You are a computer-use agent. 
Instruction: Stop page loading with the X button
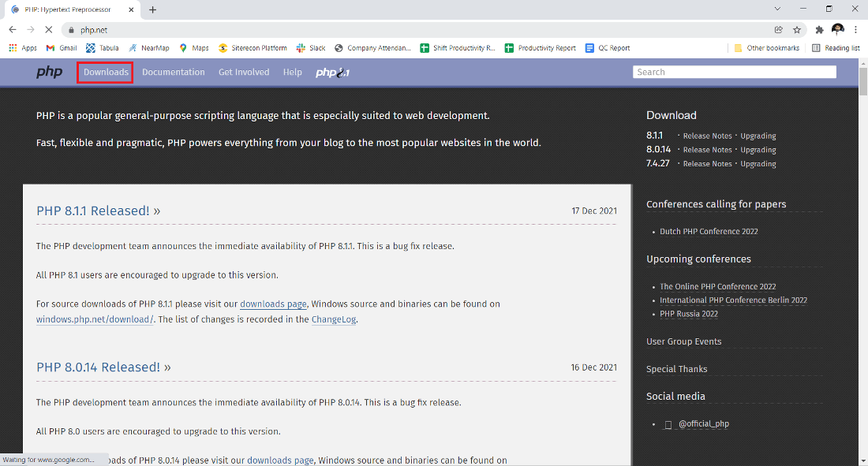coord(49,30)
